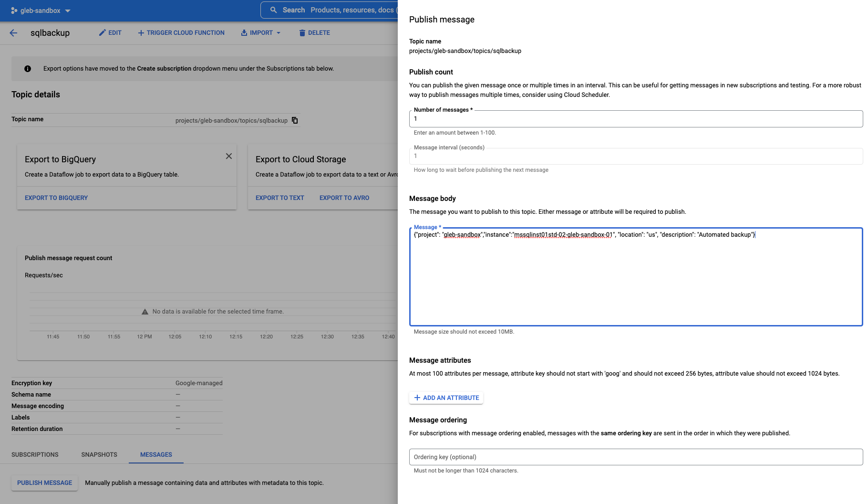This screenshot has height=504, width=868.
Task: Click the info icon on the export notice banner
Action: pyautogui.click(x=28, y=68)
